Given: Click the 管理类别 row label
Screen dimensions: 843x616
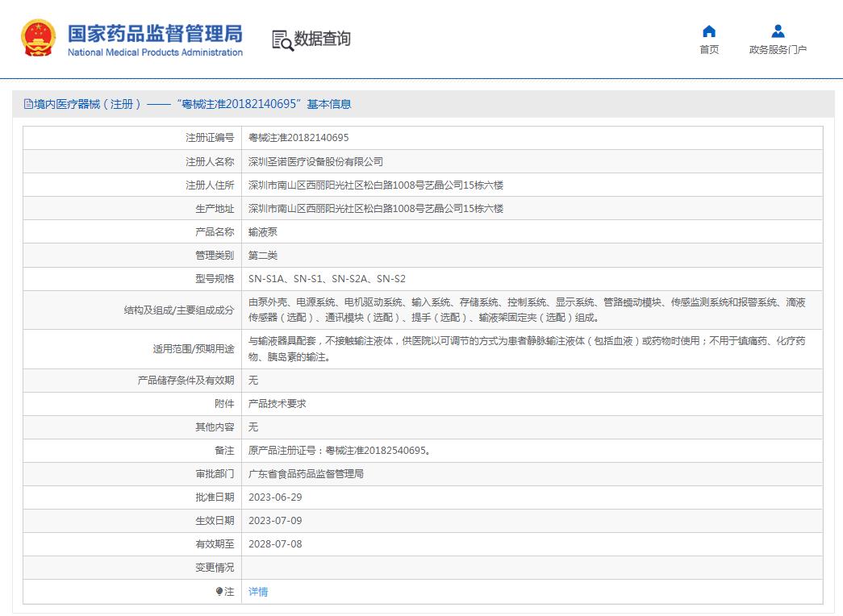Looking at the screenshot, I should coord(215,256).
